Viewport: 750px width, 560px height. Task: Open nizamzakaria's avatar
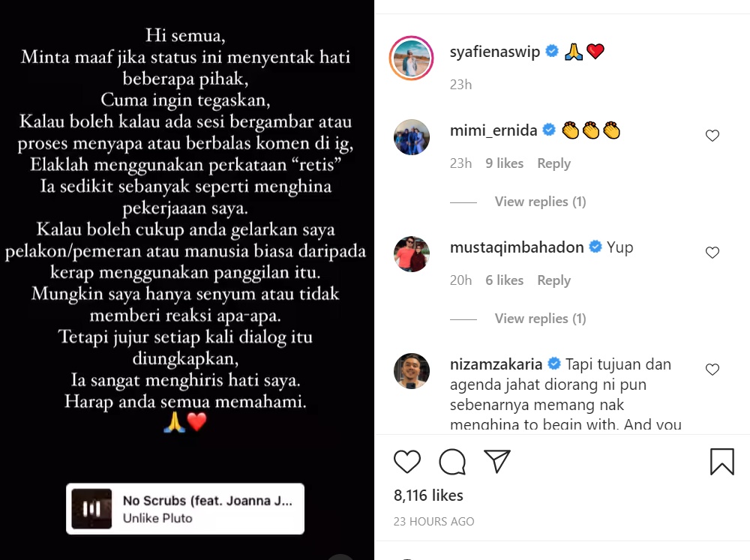point(411,370)
